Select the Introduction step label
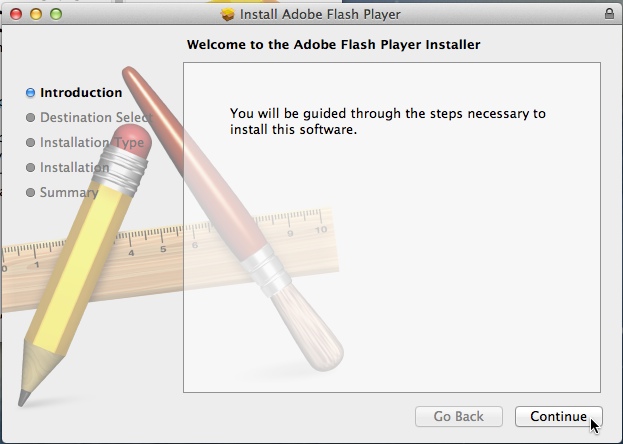Viewport: 623px width, 444px height. click(81, 93)
